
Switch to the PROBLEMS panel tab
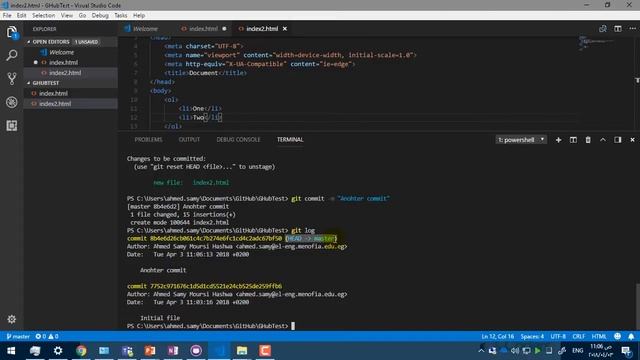click(x=148, y=140)
